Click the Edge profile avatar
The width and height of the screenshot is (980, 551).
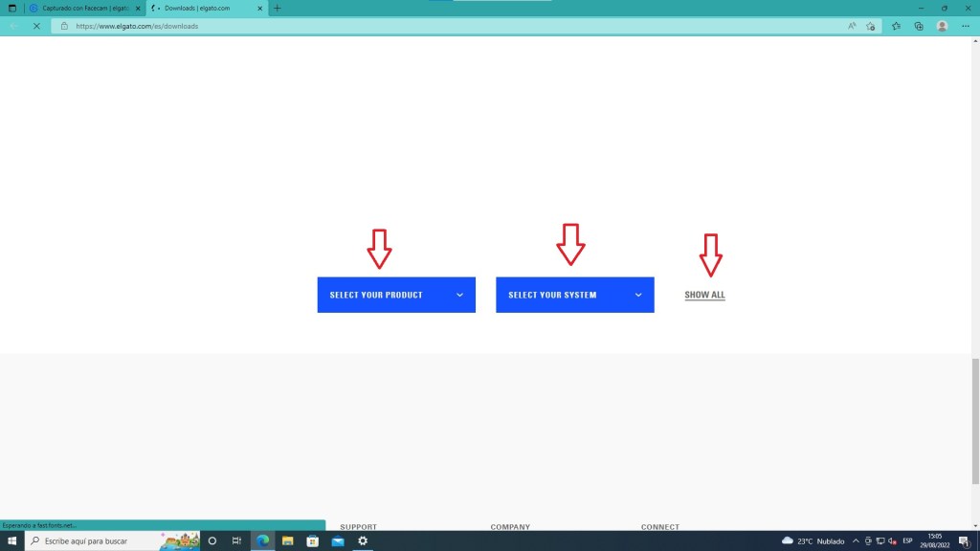point(942,26)
